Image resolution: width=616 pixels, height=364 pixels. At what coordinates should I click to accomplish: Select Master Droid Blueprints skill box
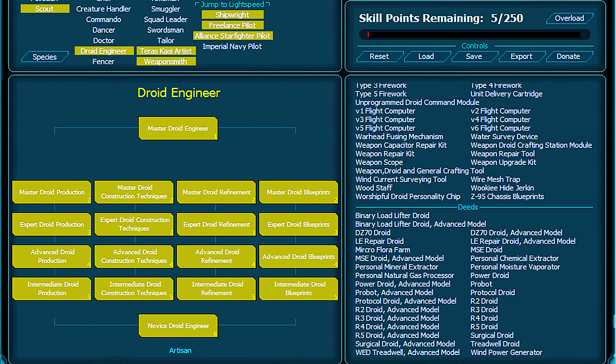[298, 192]
